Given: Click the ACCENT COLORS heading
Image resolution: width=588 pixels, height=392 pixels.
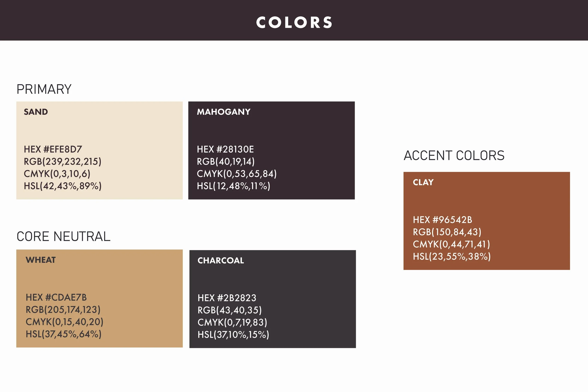Looking at the screenshot, I should coord(454,155).
